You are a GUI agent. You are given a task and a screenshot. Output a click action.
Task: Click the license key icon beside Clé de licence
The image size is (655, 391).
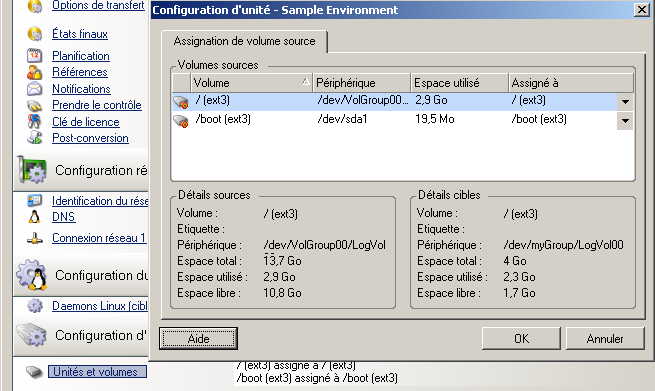point(35,121)
